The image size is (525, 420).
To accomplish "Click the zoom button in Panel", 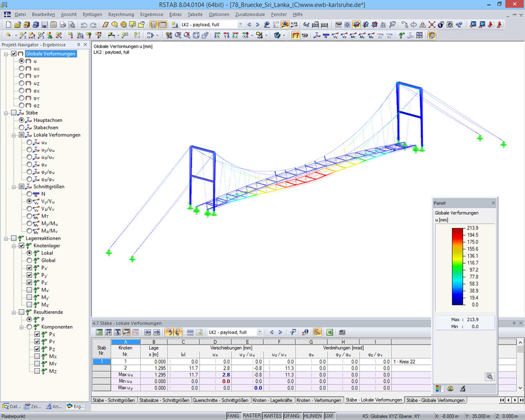I will tap(489, 377).
